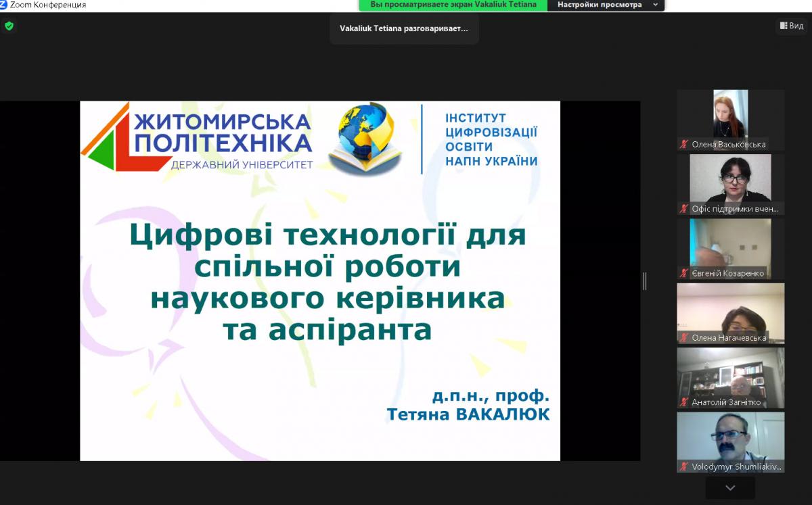Click muted mic icon next to Офіс підтримки
The width and height of the screenshot is (812, 505).
(x=685, y=209)
